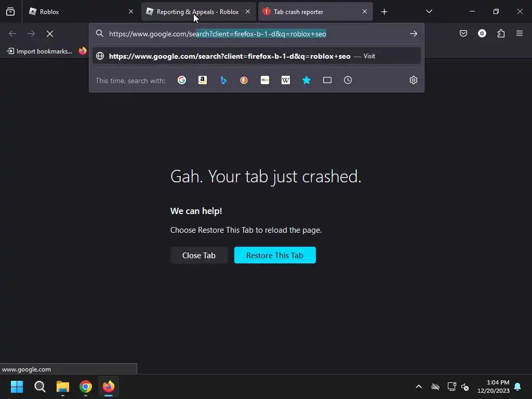Search in open Tabs icon

point(327,80)
